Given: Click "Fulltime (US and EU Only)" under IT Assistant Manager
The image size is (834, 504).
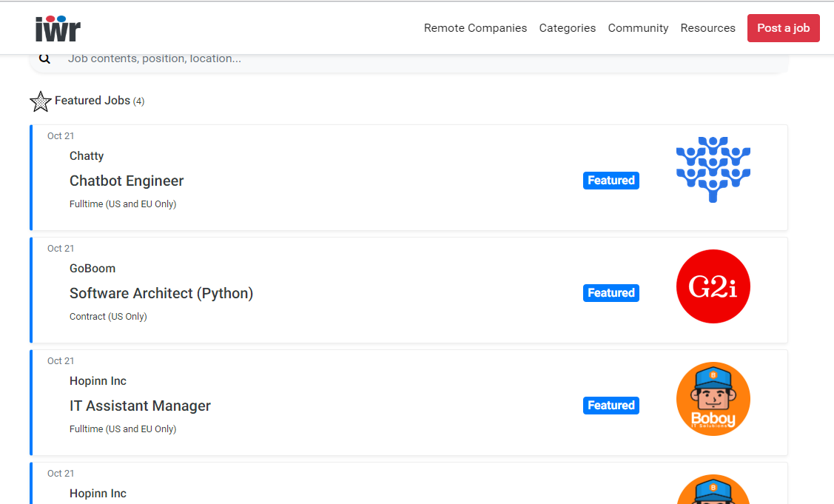Looking at the screenshot, I should tap(123, 429).
